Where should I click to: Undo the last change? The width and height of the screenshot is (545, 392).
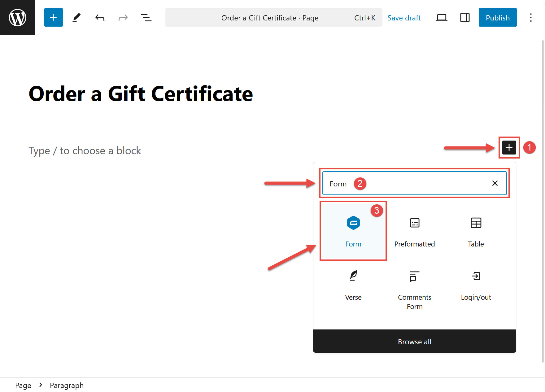pyautogui.click(x=100, y=17)
